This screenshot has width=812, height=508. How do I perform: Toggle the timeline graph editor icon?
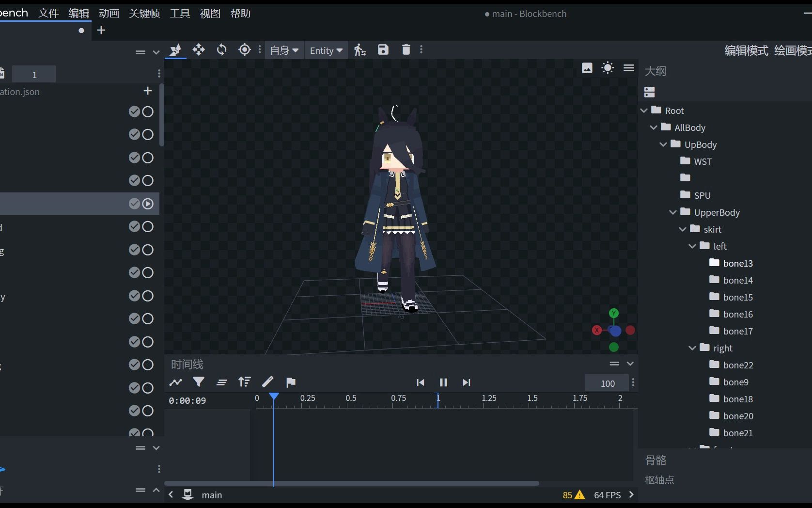coord(175,382)
